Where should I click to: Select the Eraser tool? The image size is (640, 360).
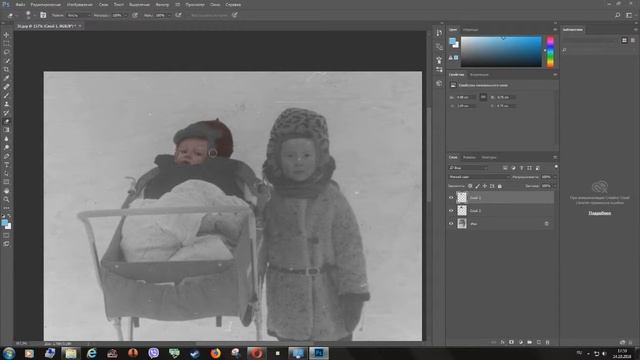coord(6,122)
